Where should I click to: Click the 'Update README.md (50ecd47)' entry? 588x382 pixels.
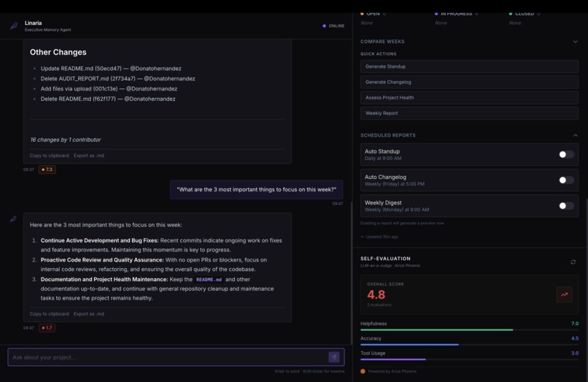pos(111,69)
